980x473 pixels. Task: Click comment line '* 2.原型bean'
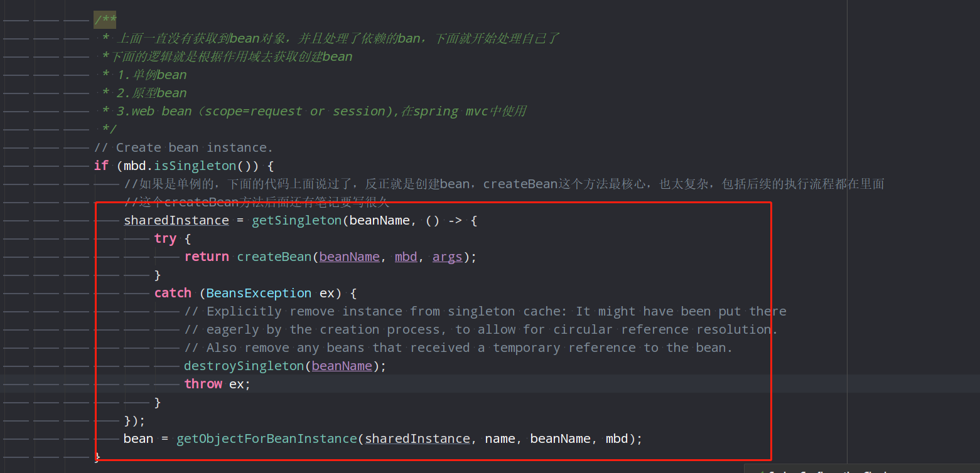(144, 93)
